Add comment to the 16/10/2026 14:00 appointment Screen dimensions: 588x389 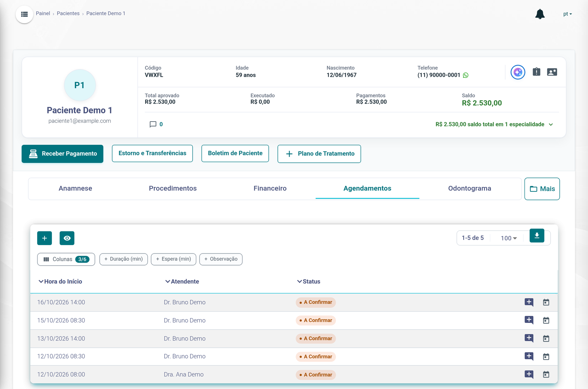pos(529,302)
